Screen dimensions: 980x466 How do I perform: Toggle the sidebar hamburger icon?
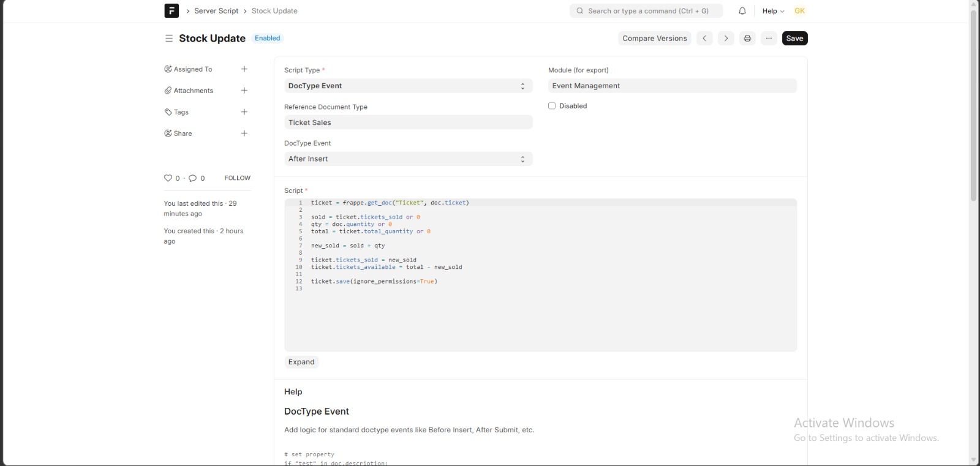pyautogui.click(x=169, y=38)
